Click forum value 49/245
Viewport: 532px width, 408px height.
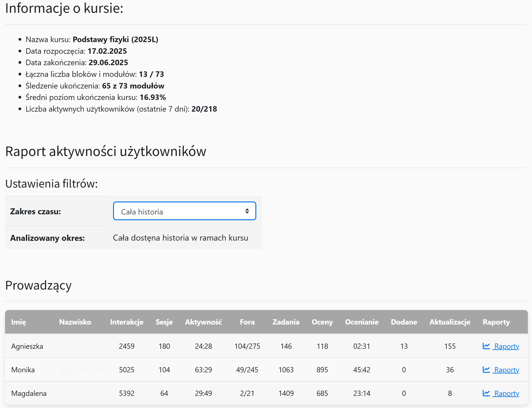click(247, 370)
